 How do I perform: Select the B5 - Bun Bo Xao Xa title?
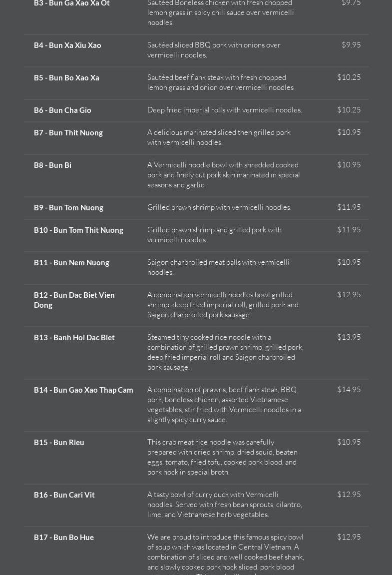(66, 78)
